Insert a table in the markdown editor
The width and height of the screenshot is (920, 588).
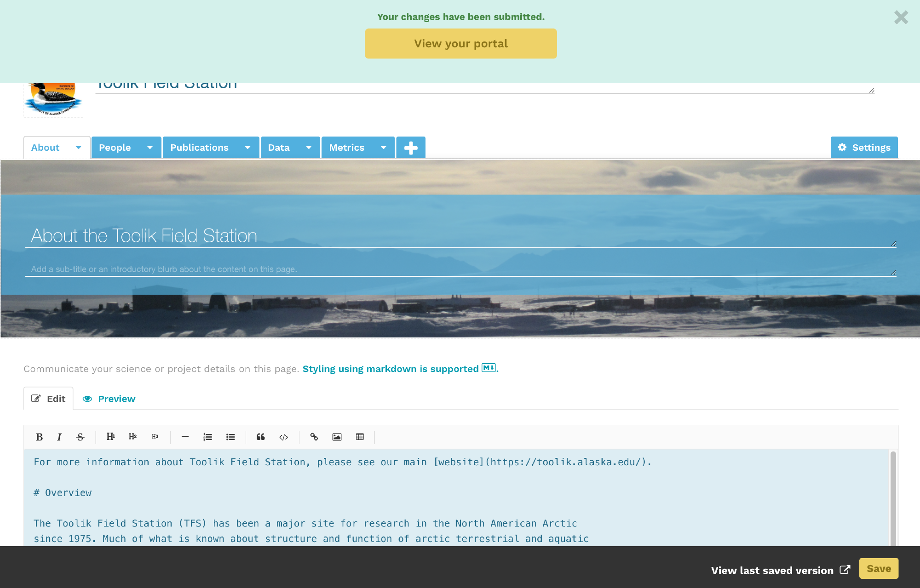(x=360, y=437)
